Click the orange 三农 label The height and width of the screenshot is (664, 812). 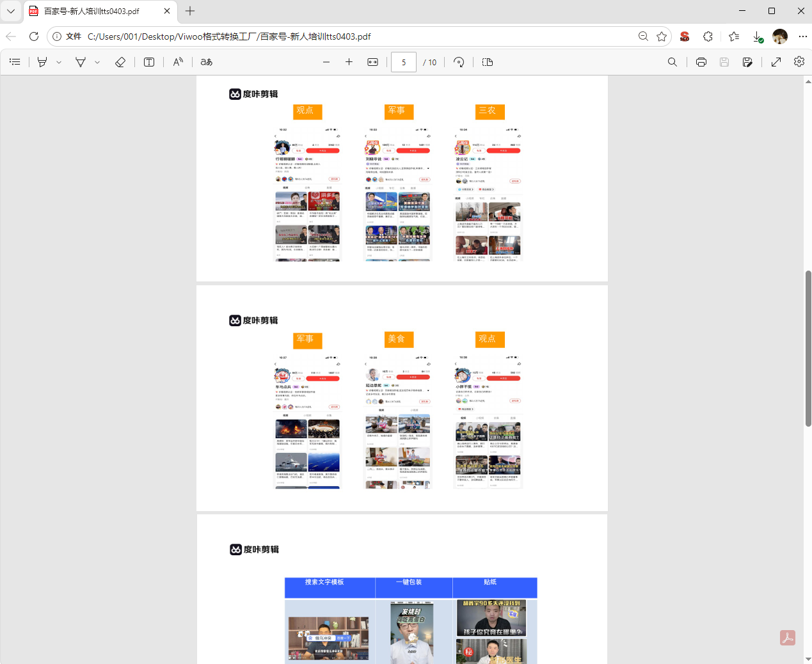[x=490, y=111]
